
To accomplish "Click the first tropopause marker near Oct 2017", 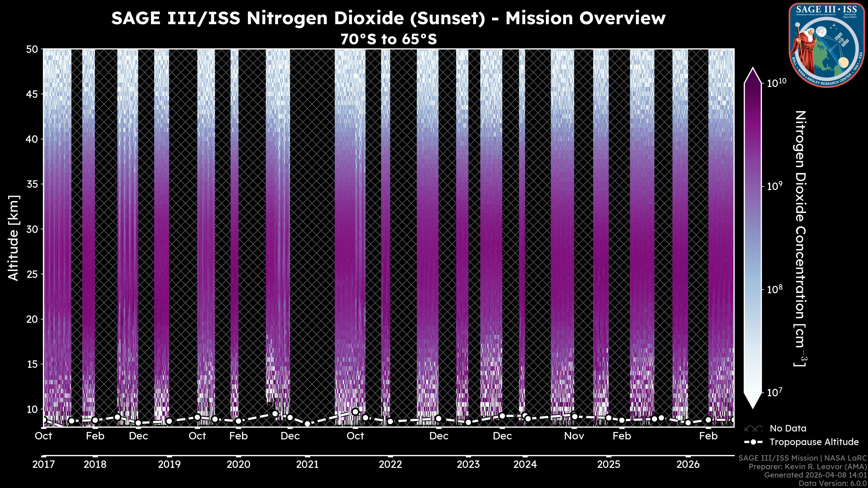I will pyautogui.click(x=44, y=420).
